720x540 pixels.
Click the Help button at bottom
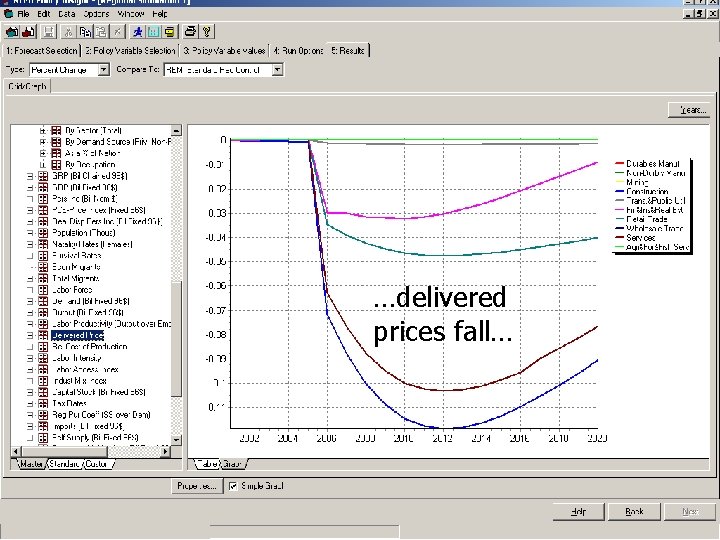pyautogui.click(x=579, y=512)
